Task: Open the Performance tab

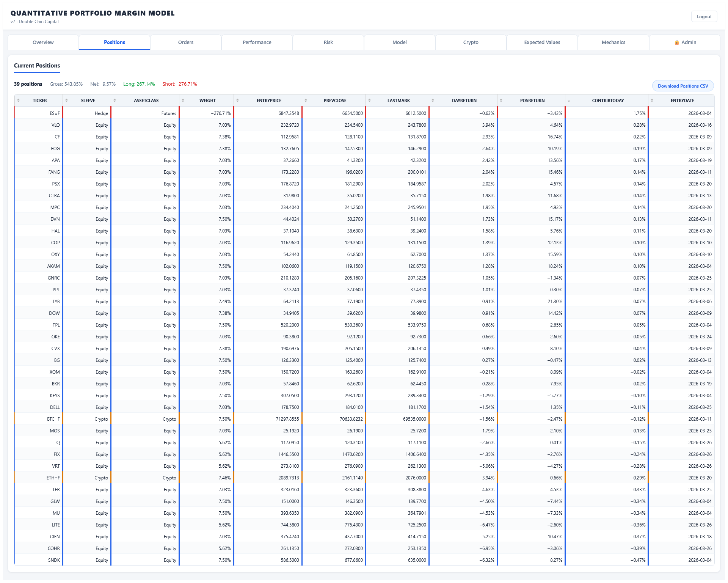Action: pos(257,42)
